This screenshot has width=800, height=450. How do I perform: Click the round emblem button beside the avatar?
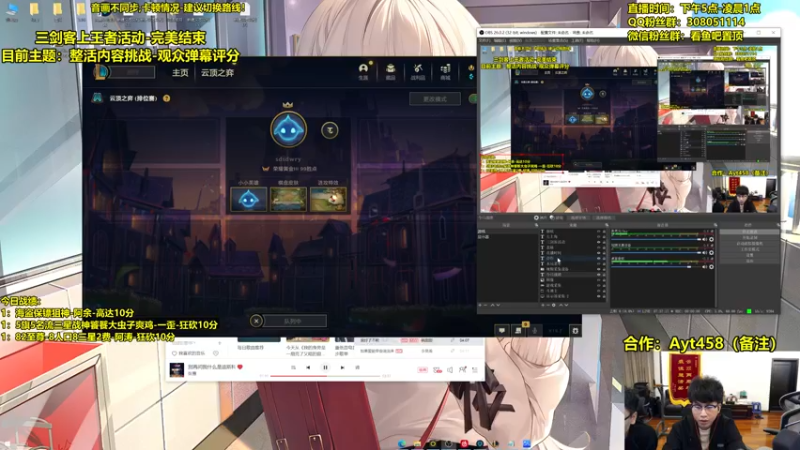(x=330, y=130)
